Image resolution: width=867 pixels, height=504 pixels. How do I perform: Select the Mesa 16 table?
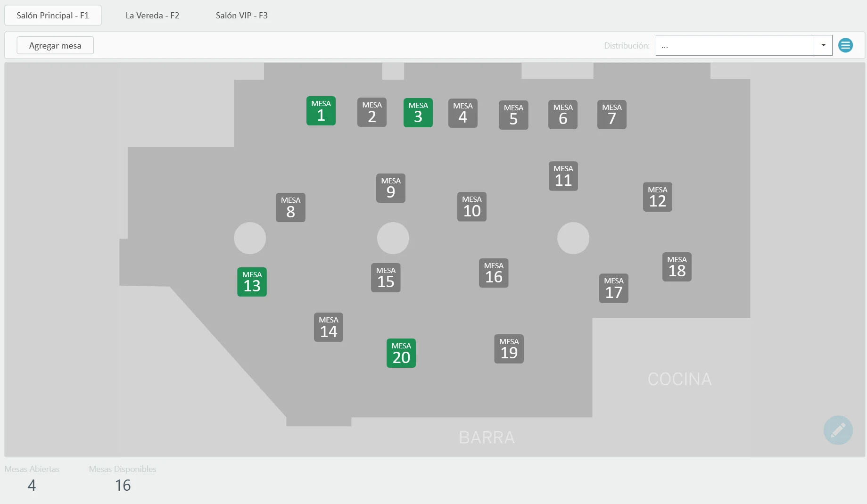coord(494,273)
